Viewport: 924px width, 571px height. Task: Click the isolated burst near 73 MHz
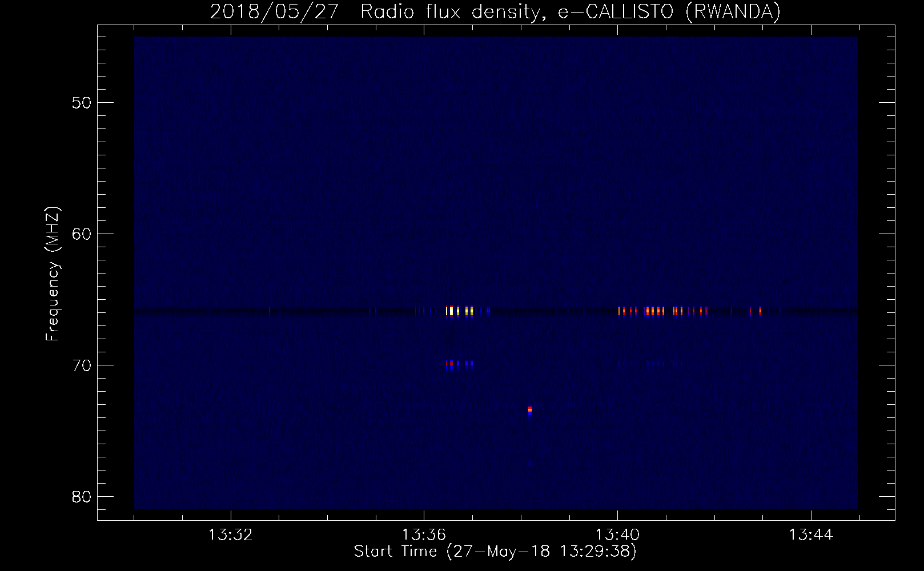[x=530, y=411]
